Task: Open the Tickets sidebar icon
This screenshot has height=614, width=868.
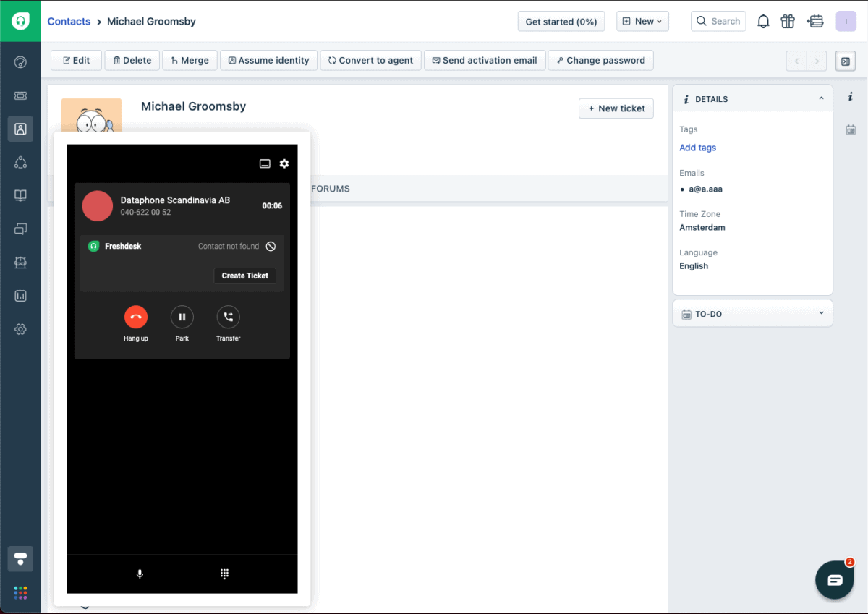Action: tap(20, 95)
